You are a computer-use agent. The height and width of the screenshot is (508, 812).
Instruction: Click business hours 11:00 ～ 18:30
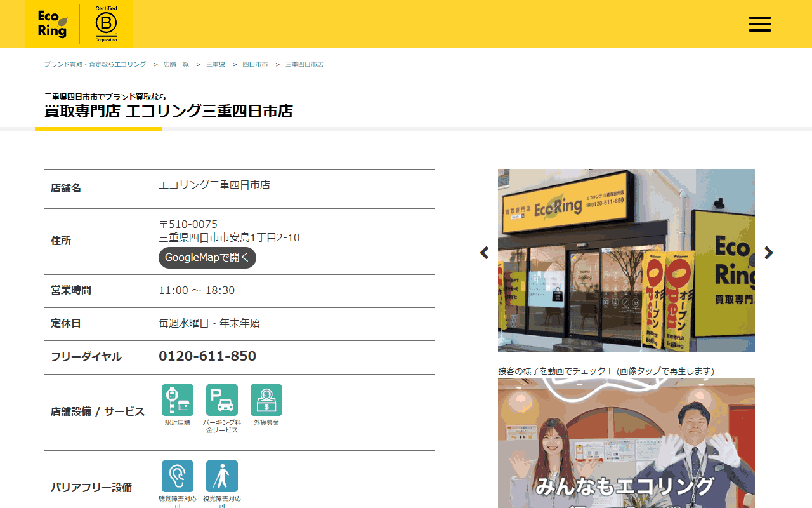pyautogui.click(x=197, y=290)
